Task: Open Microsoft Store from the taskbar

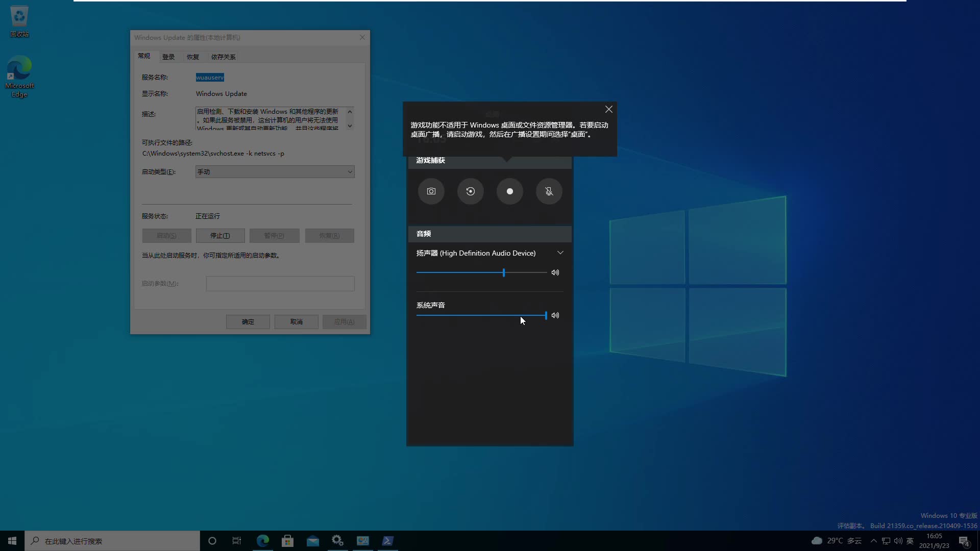Action: pos(288,541)
